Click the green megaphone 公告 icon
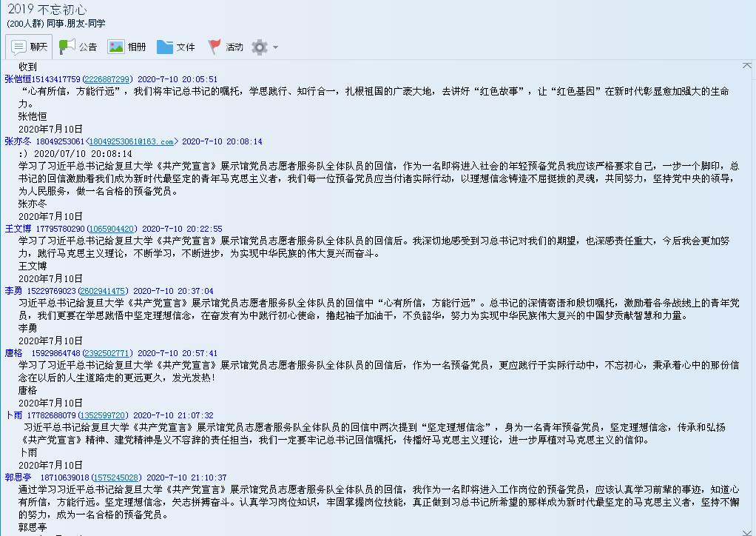This screenshot has height=536, width=756. point(68,47)
